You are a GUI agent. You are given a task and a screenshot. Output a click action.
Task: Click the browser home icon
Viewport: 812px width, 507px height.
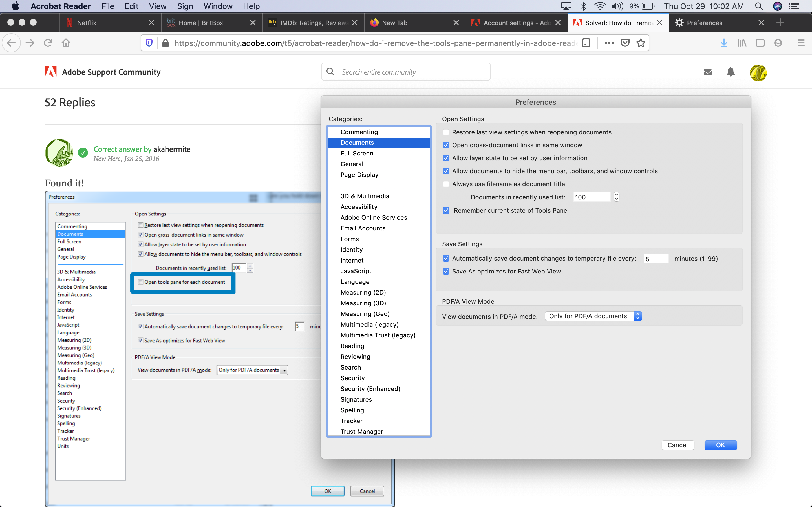tap(66, 43)
